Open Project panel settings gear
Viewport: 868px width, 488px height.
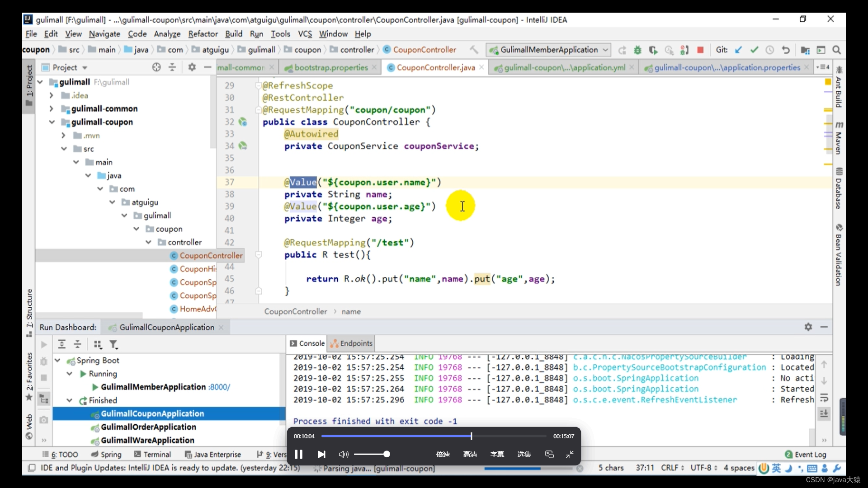tap(192, 67)
